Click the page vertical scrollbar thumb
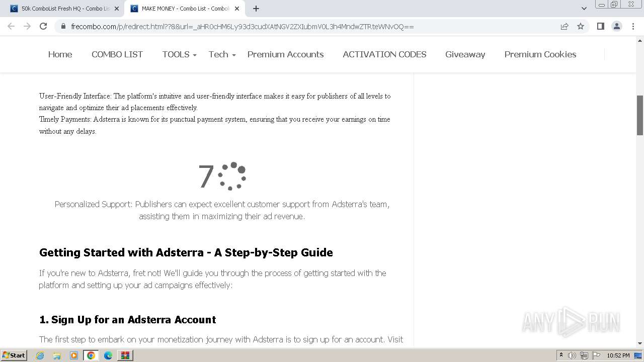The height and width of the screenshot is (362, 644). click(640, 115)
